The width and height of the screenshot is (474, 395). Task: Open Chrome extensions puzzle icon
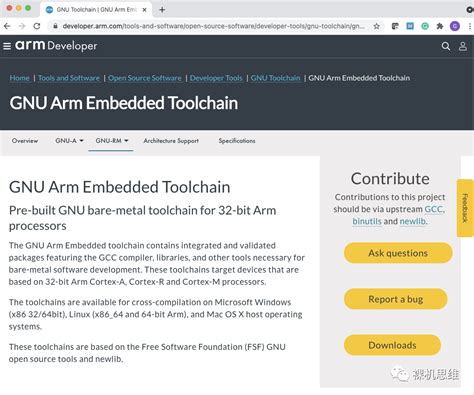(440, 26)
